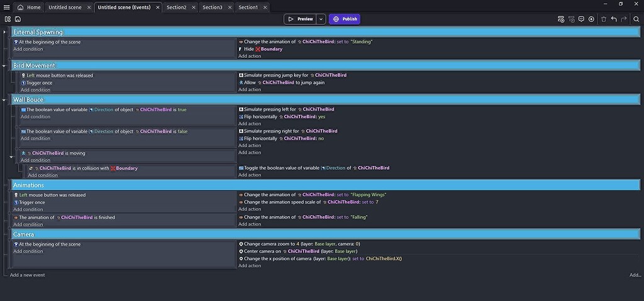Click the circled plus Add icon
Viewport: 644px width, 301px height.
click(x=591, y=19)
